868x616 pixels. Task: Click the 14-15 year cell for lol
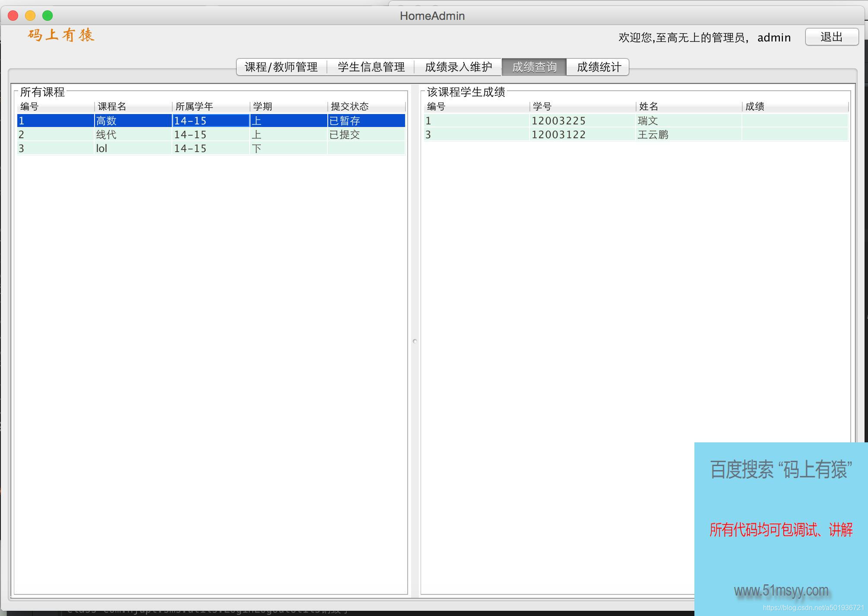[x=211, y=148]
